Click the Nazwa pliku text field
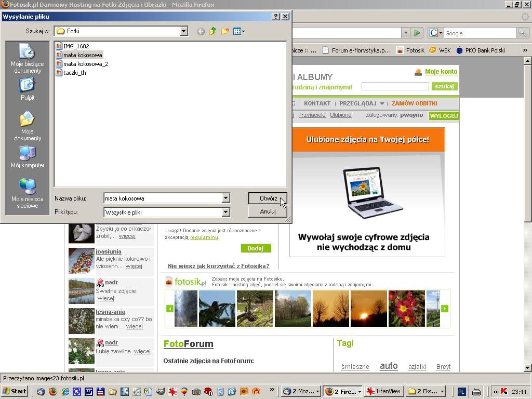 click(163, 198)
